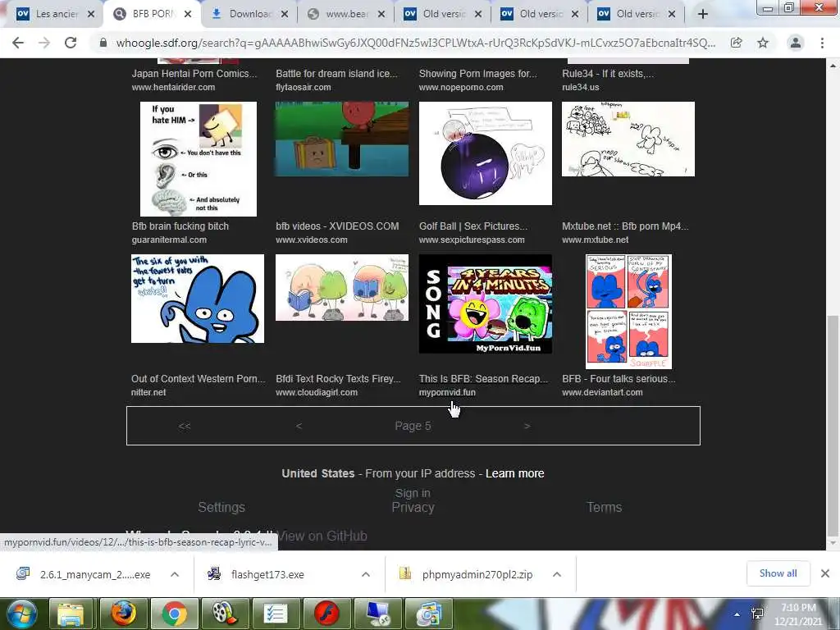Open Chrome's three-dot menu

click(x=822, y=43)
